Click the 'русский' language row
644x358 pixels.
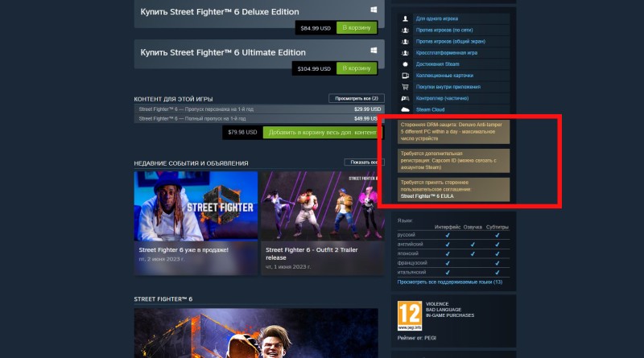pos(453,235)
